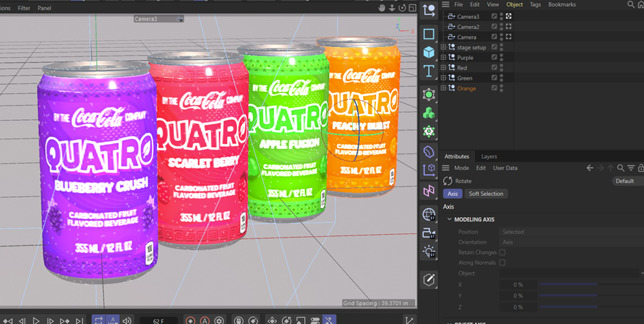Image resolution: width=644 pixels, height=324 pixels.
Task: Click the play button in the timeline
Action: [36, 321]
